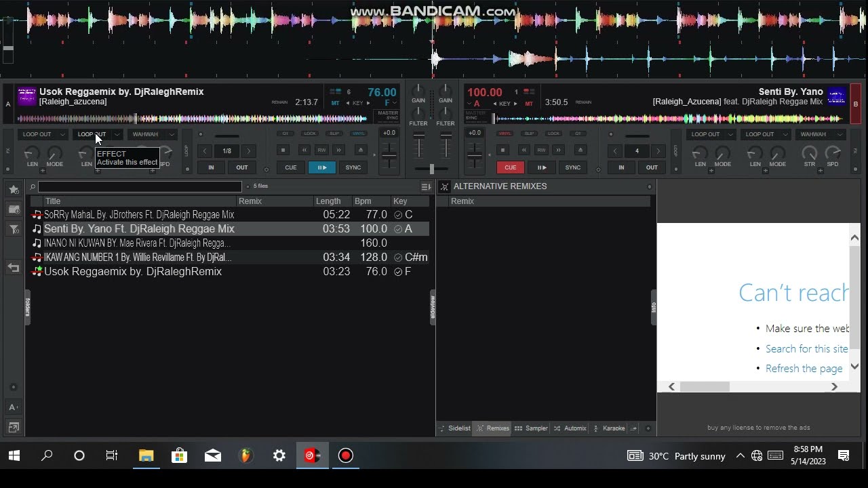868x488 pixels.
Task: Click SYNC button on deck A
Action: (353, 167)
